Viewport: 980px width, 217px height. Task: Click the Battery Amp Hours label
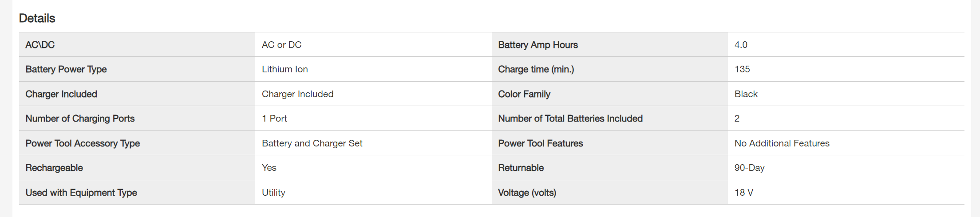[x=538, y=45]
